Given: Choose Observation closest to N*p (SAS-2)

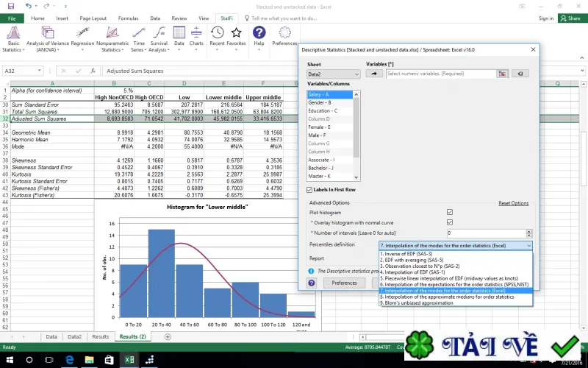Looking at the screenshot, I should pos(456,266).
